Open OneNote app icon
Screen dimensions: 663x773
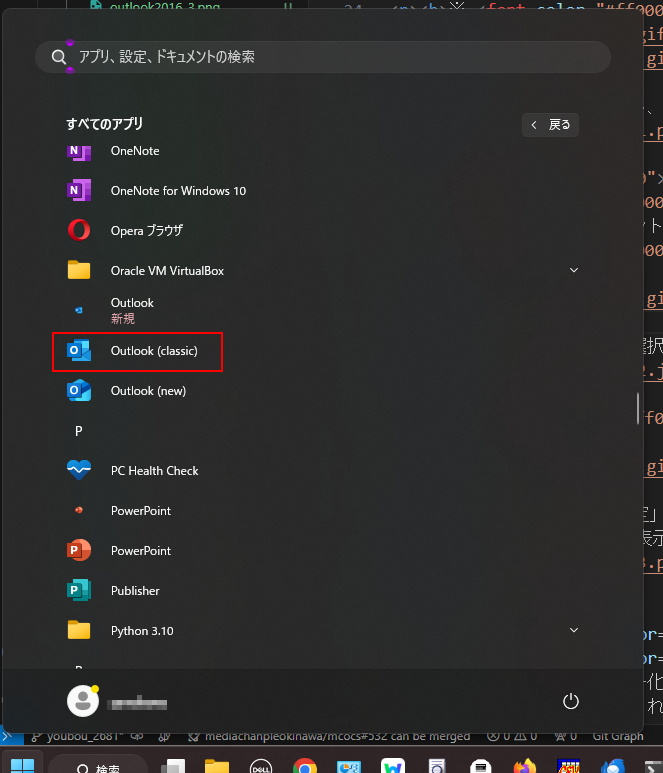(79, 151)
